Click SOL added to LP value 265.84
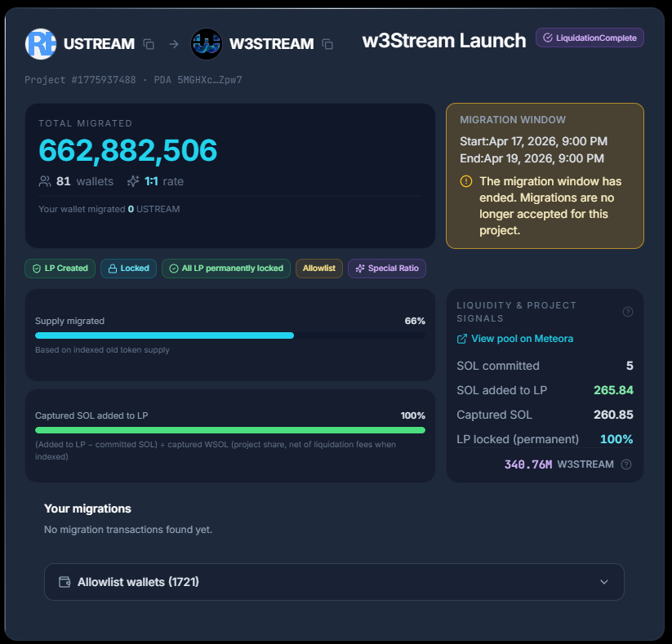 click(x=613, y=390)
